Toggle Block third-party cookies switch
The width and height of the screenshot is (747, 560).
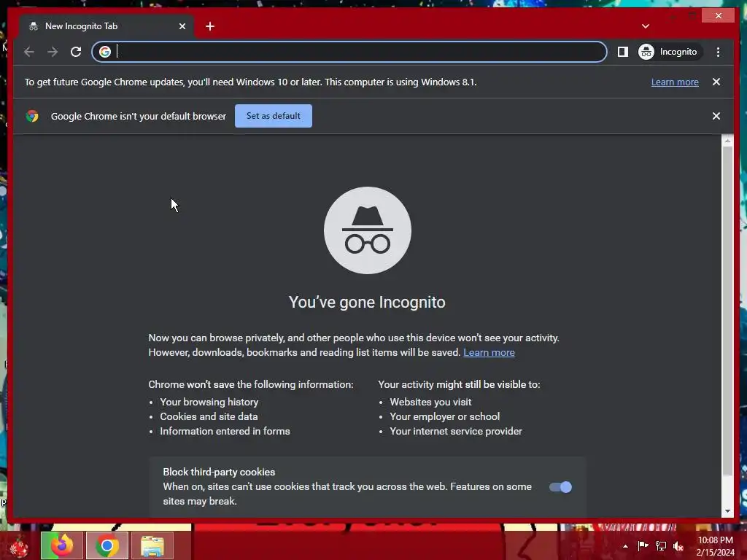560,487
